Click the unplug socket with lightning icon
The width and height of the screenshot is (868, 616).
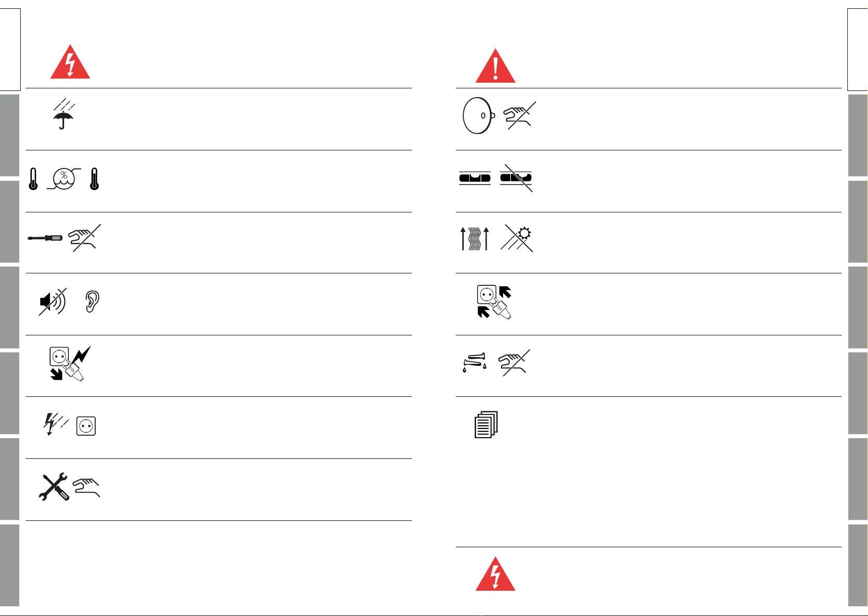tap(70, 364)
